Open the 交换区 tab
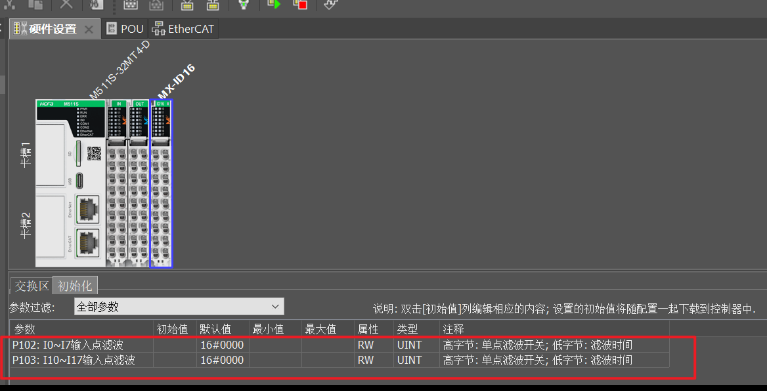Image resolution: width=767 pixels, height=391 pixels. [31, 286]
